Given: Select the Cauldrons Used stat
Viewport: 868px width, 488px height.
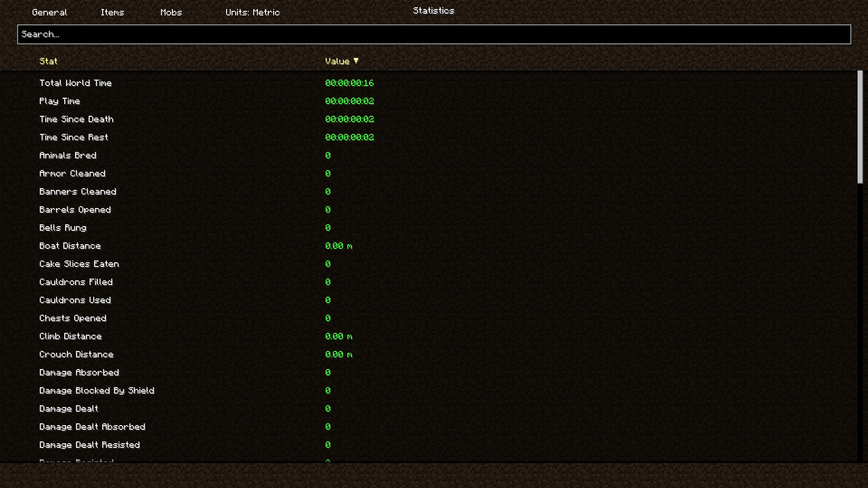Looking at the screenshot, I should 75,300.
